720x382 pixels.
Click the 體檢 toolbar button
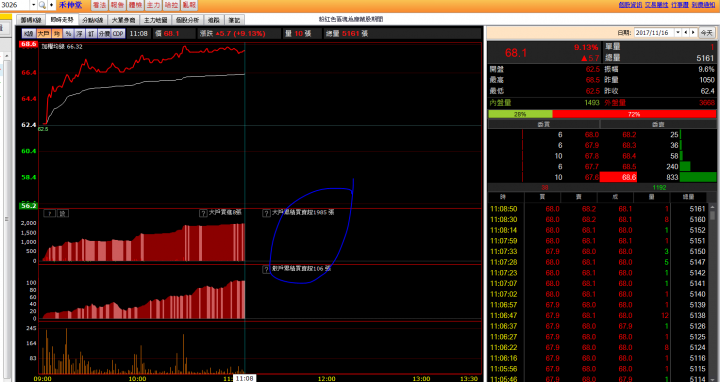(135, 5)
